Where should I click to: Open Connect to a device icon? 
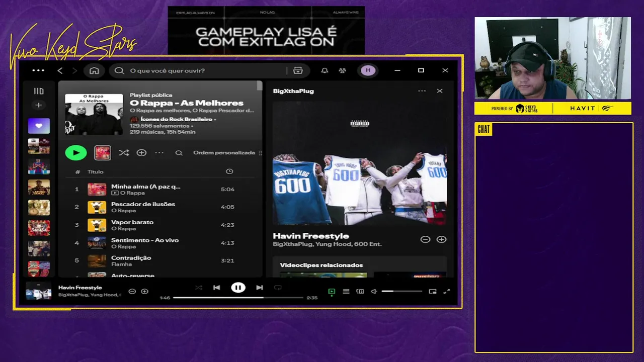(360, 291)
